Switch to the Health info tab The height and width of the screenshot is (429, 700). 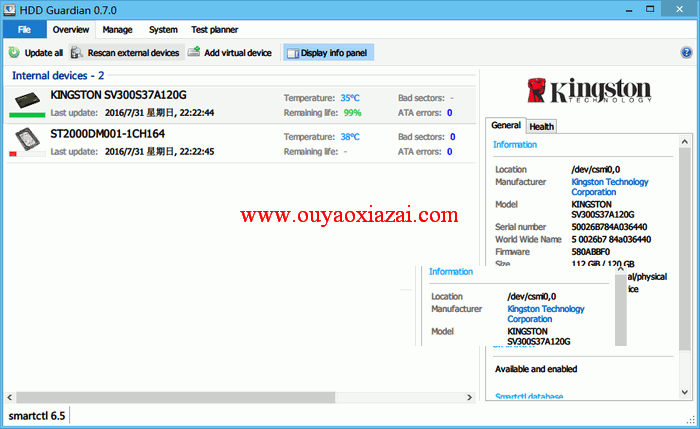click(x=542, y=127)
